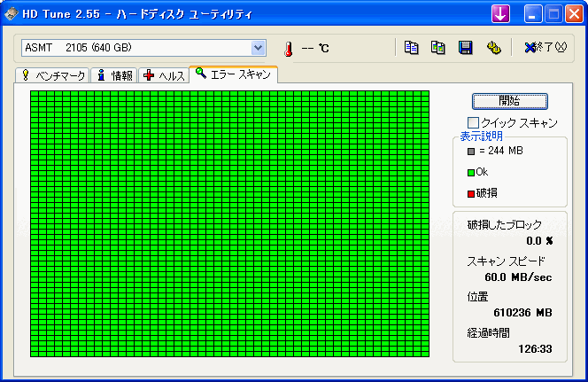The width and height of the screenshot is (588, 382).
Task: Select the エラー スキャン tab
Action: click(x=233, y=74)
